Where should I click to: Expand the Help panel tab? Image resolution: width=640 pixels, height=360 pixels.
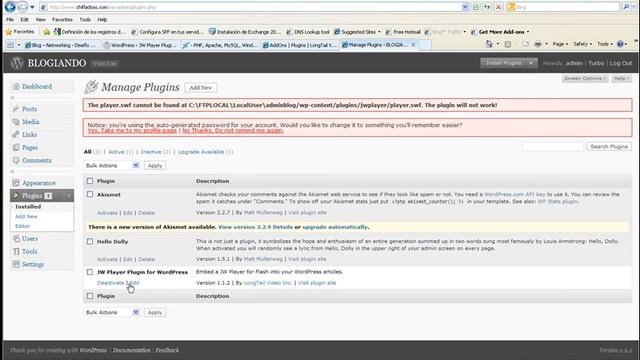tap(621, 78)
